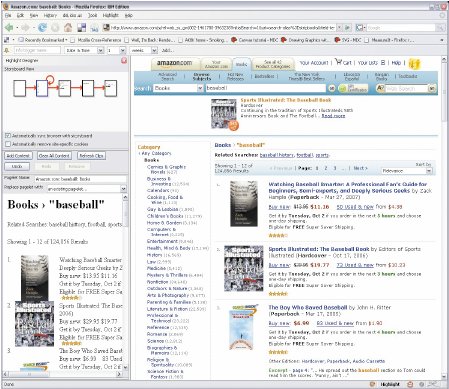The width and height of the screenshot is (449, 389).
Task: Open the Highlight menu
Action: 110,15
